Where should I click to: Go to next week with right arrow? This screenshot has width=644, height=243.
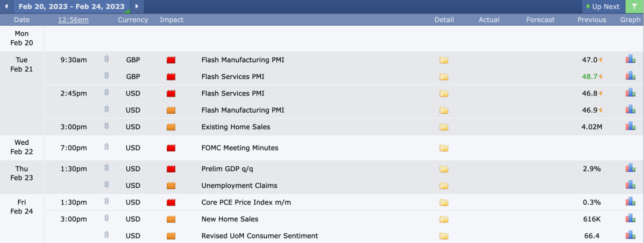137,6
